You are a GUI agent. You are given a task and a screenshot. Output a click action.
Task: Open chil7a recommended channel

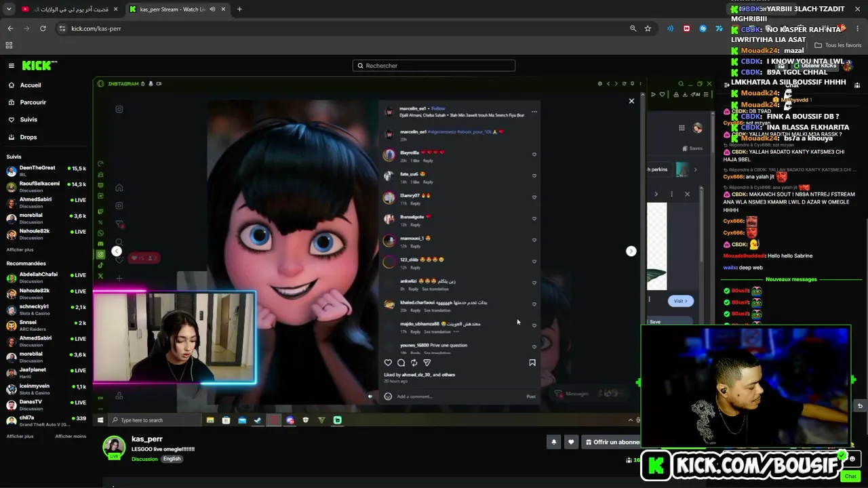click(x=46, y=421)
